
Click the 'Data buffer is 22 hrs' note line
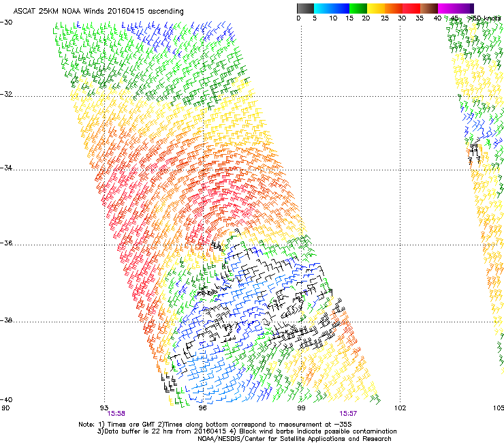247,431
